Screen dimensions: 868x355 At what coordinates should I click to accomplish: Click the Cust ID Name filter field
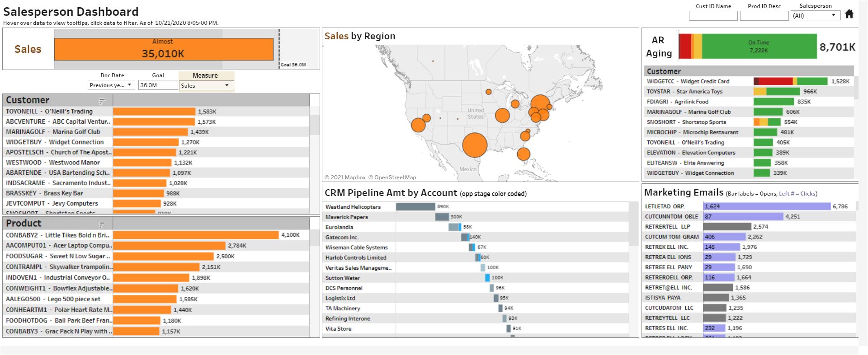(713, 16)
